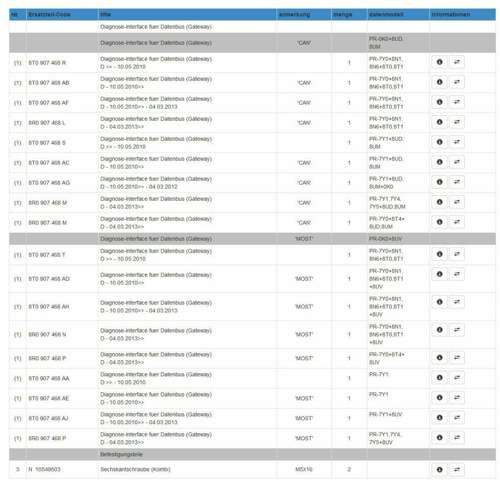500x483 pixels.
Task: Click swap arrows icon for 8T0 907 468 AB
Action: (457, 82)
